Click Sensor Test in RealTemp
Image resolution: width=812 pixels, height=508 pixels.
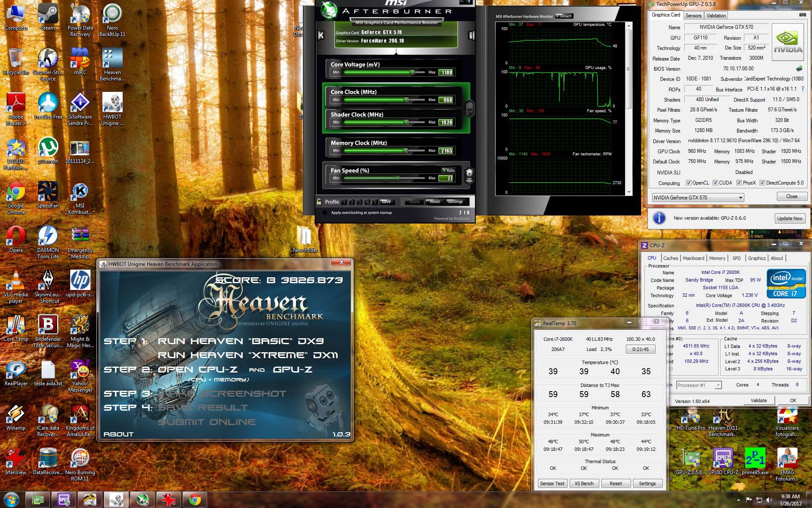(x=552, y=483)
